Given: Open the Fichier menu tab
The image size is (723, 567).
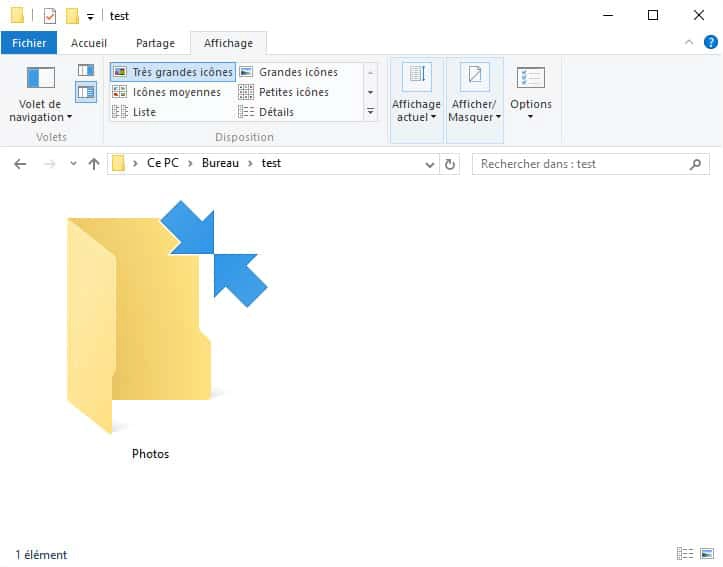Looking at the screenshot, I should [x=29, y=43].
